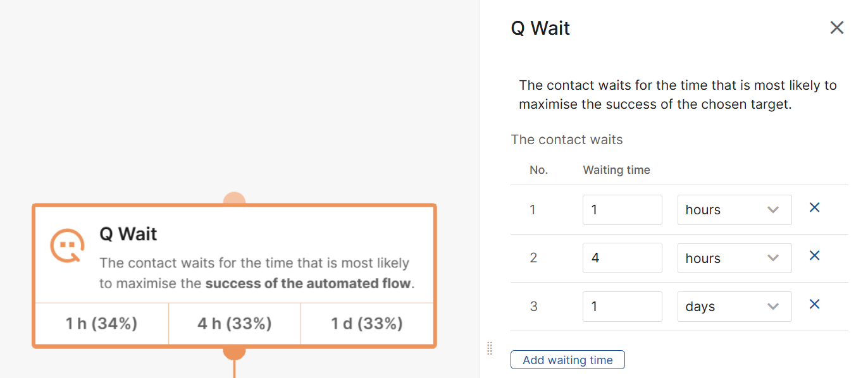The image size is (868, 378).
Task: Add waiting time
Action: (567, 360)
